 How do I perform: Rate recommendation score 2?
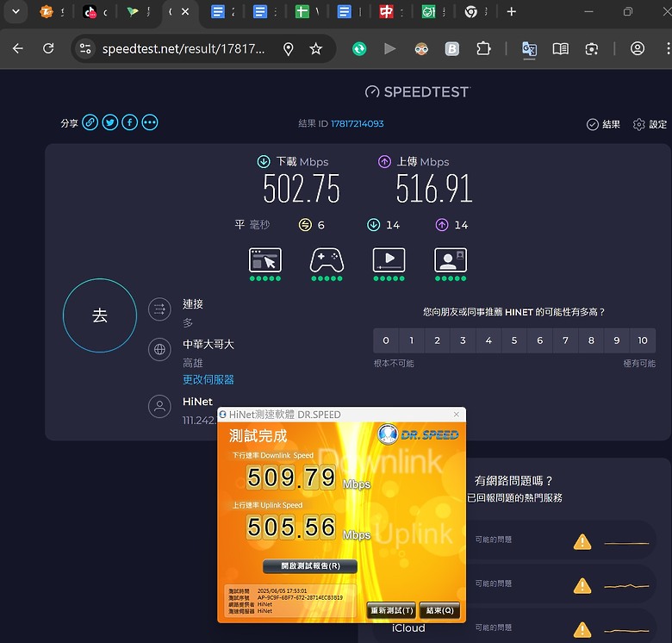pos(437,340)
